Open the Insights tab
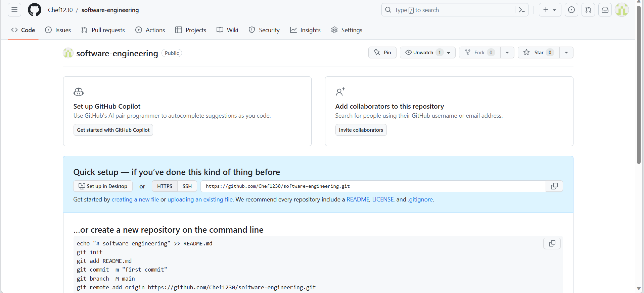This screenshot has width=644, height=293. click(305, 30)
